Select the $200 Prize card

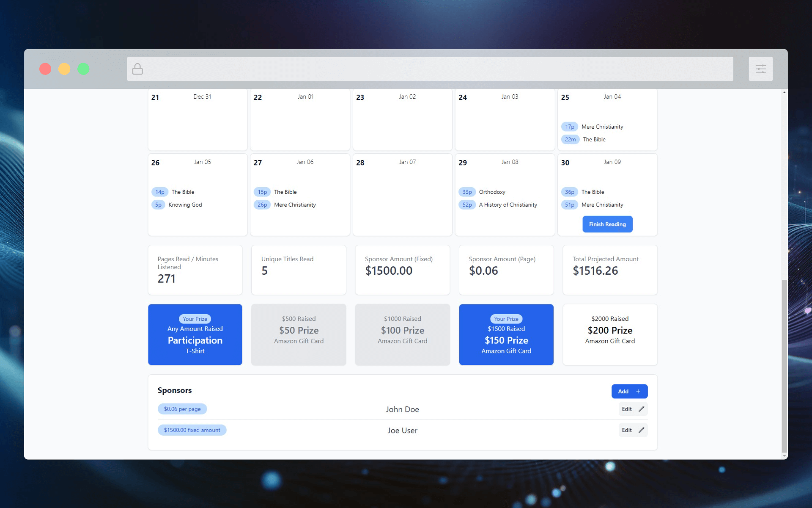(x=609, y=334)
